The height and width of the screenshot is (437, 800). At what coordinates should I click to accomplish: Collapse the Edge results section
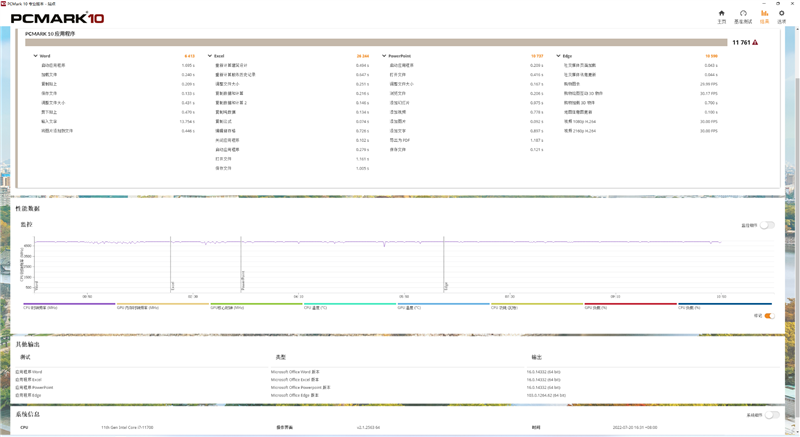click(558, 56)
